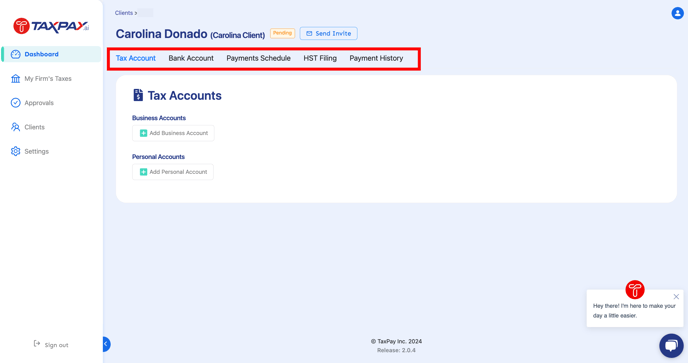Switch to Bank Account tab
This screenshot has height=363, width=688.
coord(191,58)
